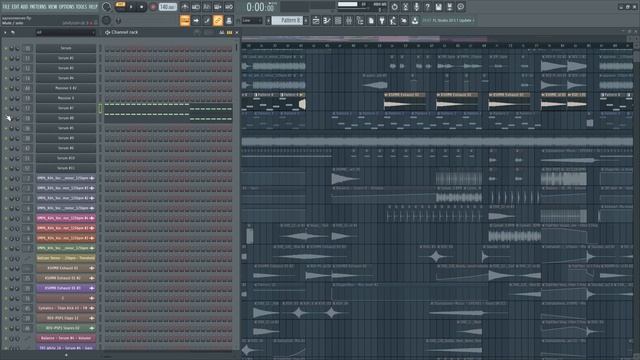
Task: Open the EDIT menu
Action: 16,7
